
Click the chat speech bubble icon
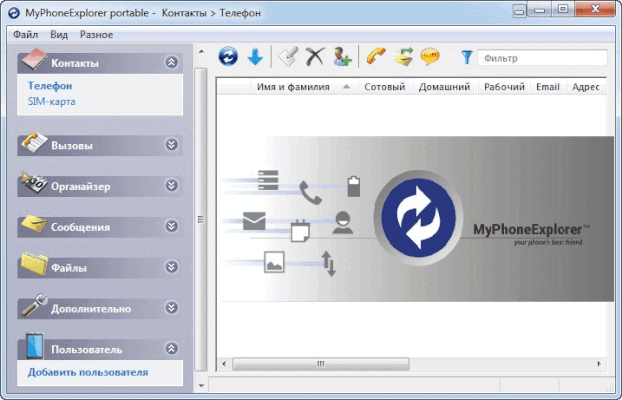point(430,56)
